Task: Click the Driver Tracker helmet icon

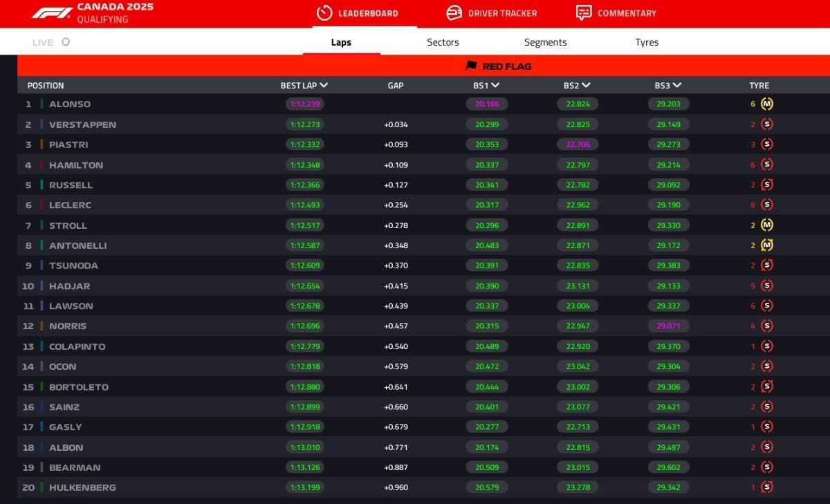Action: [454, 13]
